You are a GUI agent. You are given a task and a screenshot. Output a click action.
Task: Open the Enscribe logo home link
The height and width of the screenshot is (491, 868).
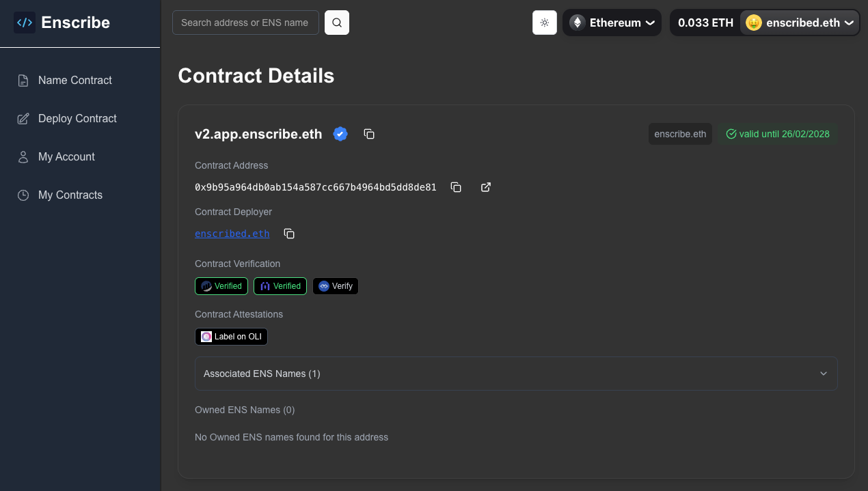pyautogui.click(x=62, y=22)
